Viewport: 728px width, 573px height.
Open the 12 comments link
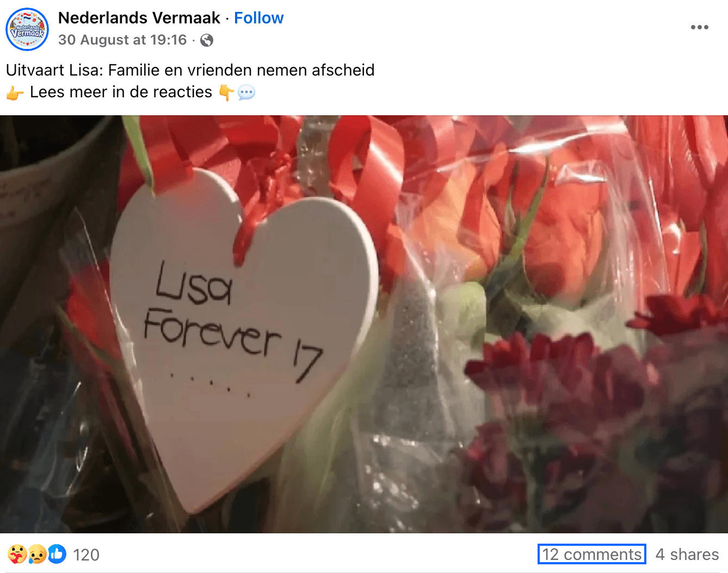[592, 554]
